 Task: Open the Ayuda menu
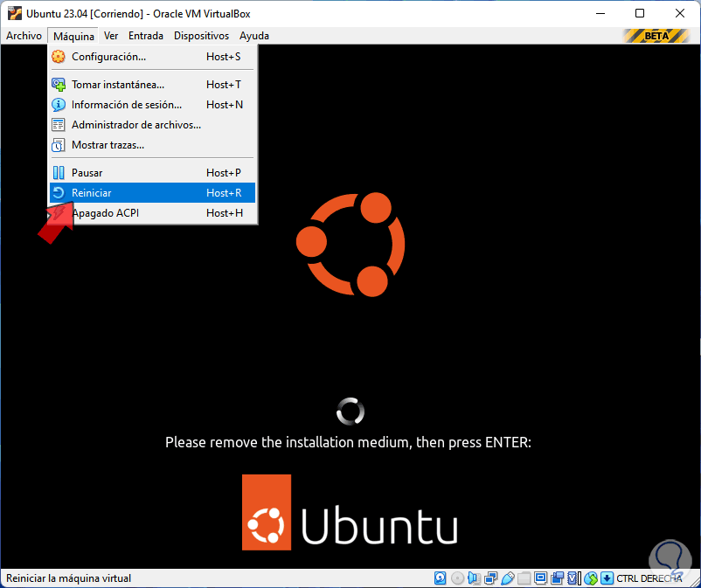point(254,36)
